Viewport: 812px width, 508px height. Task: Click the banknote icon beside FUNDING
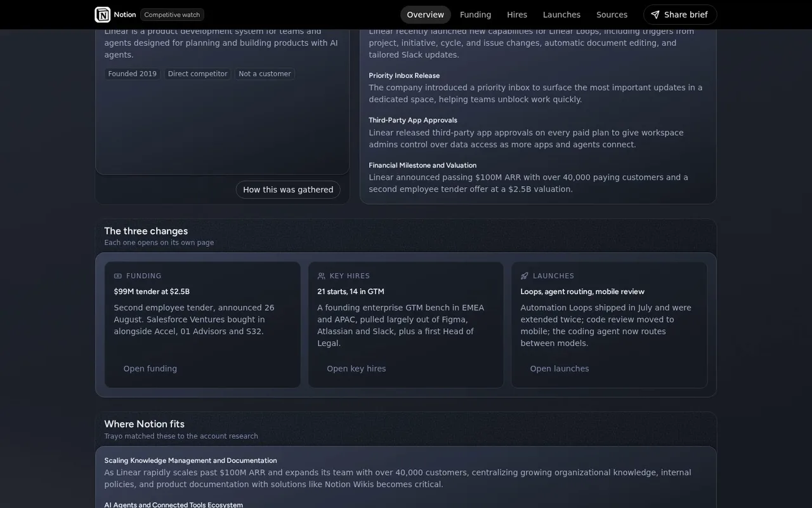click(118, 276)
